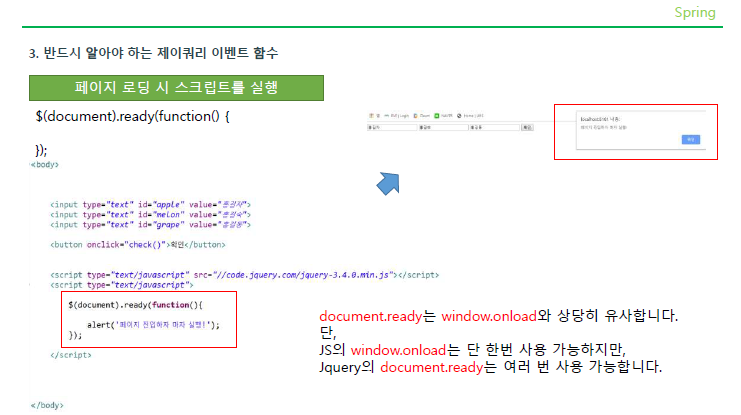Screen dimensions: 741x415
Task: Click the button onclick="check()" code line
Action: [138, 245]
